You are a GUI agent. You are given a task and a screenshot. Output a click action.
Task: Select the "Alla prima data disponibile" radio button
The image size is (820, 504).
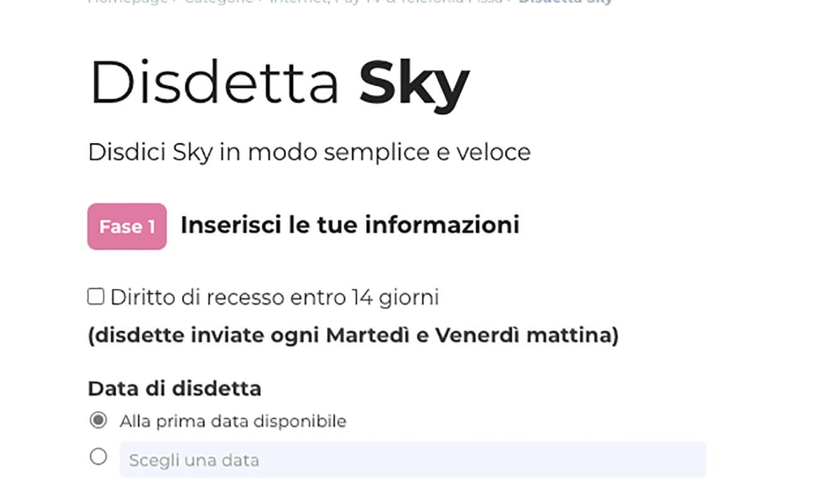coord(98,420)
